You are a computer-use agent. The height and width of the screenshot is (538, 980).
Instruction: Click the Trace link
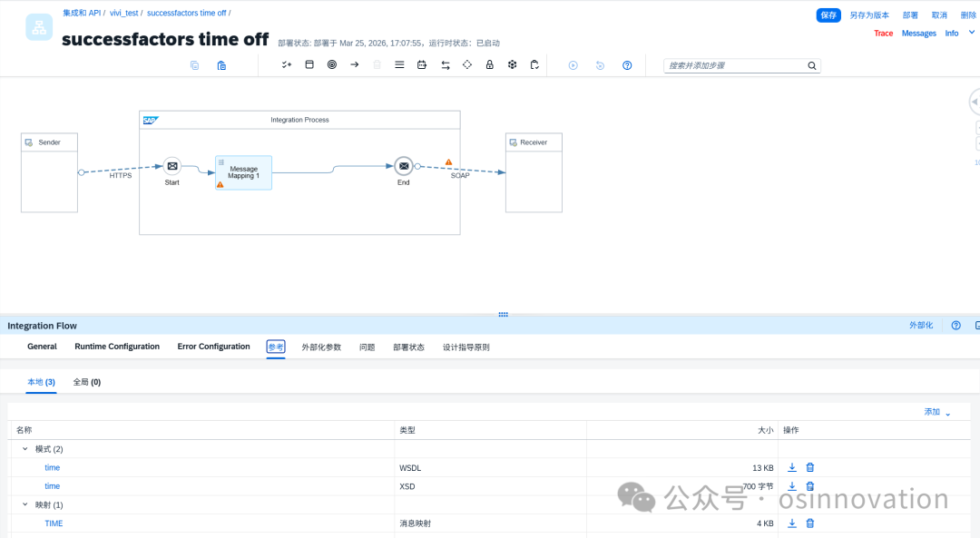coord(883,34)
